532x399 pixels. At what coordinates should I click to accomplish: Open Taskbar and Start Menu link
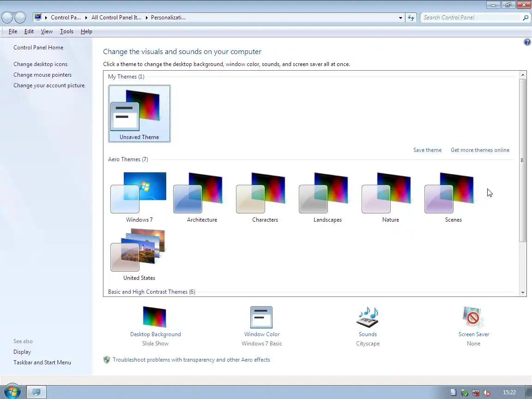pos(42,363)
